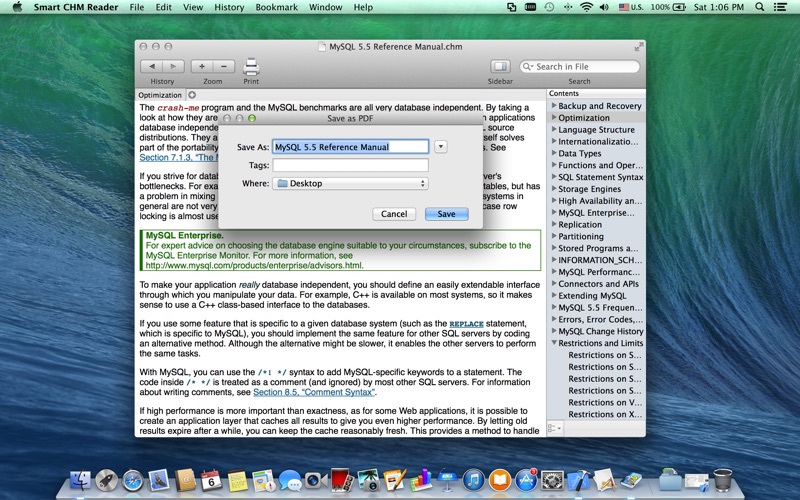Click the volume icon in menu bar

604,7
